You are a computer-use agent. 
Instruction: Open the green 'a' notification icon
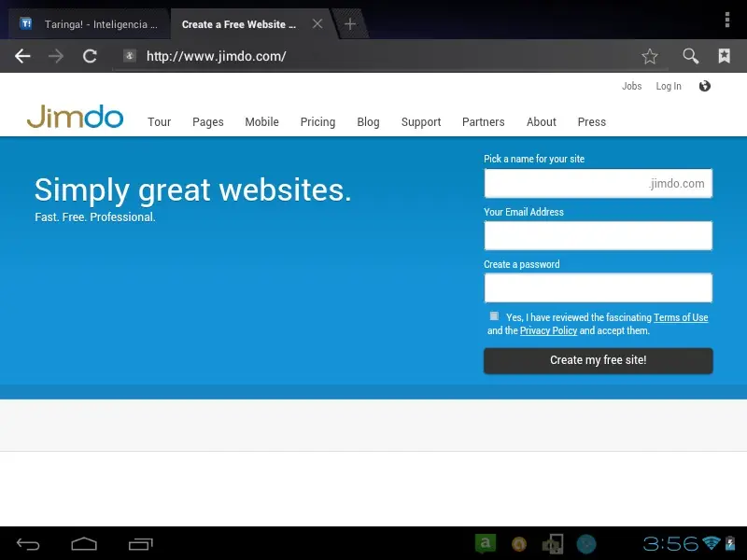point(485,543)
